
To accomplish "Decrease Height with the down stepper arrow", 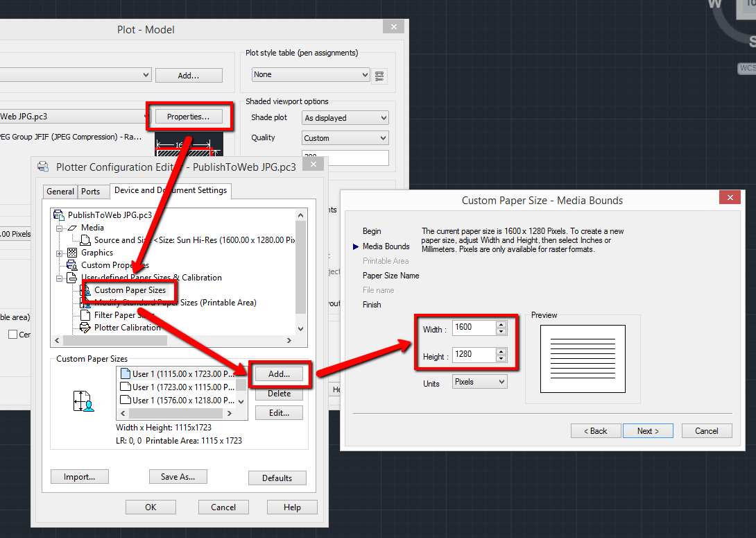I will coord(501,358).
